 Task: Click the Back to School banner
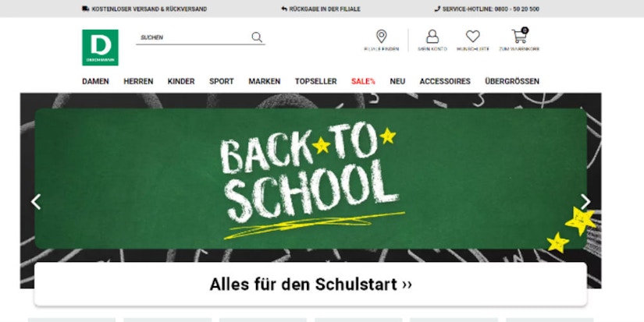(x=311, y=179)
